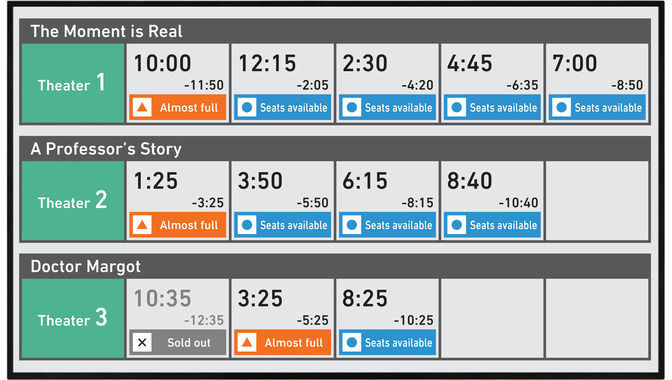The width and height of the screenshot is (672, 380).
Task: Open The Moment is Real title bar
Action: 335,31
